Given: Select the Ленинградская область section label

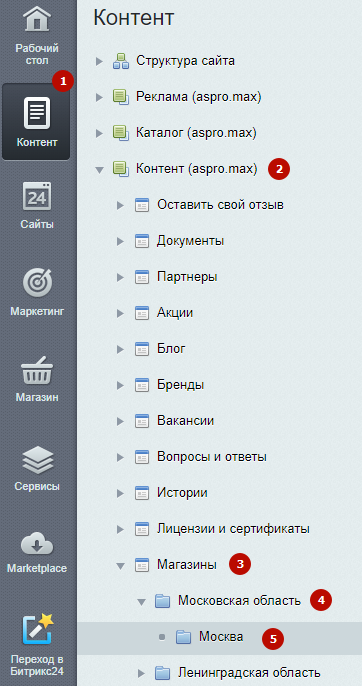Looking at the screenshot, I should pos(249,673).
